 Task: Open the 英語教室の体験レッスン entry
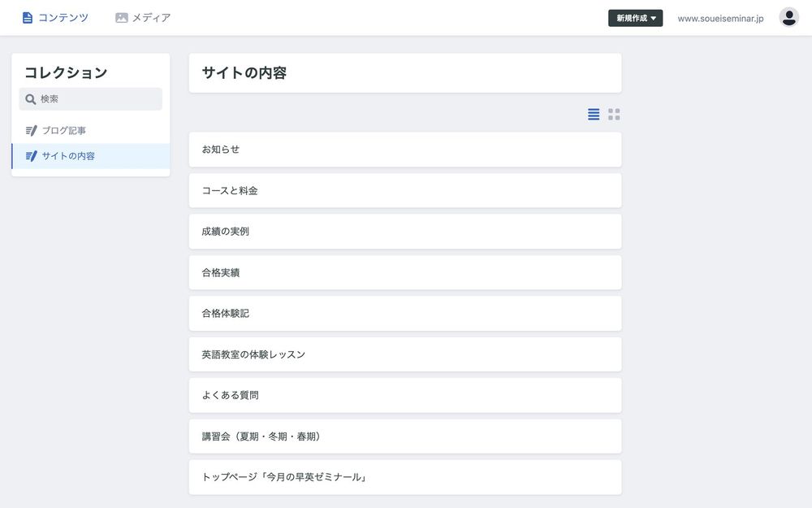[405, 354]
